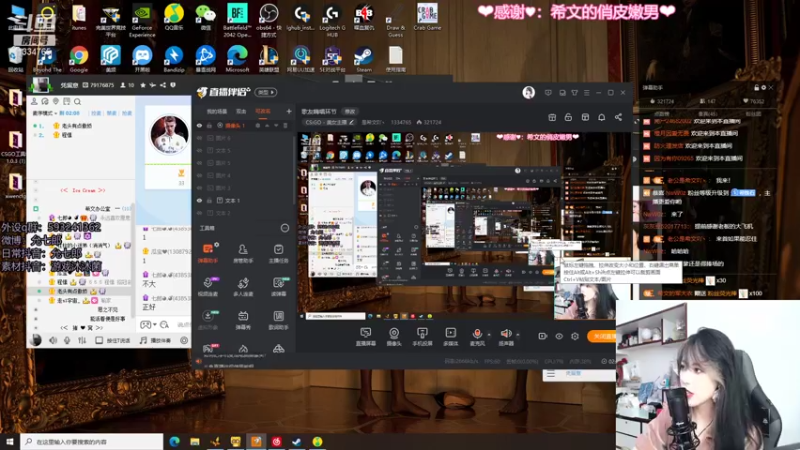
Task: Open the Windows Start menu
Action: point(10,442)
